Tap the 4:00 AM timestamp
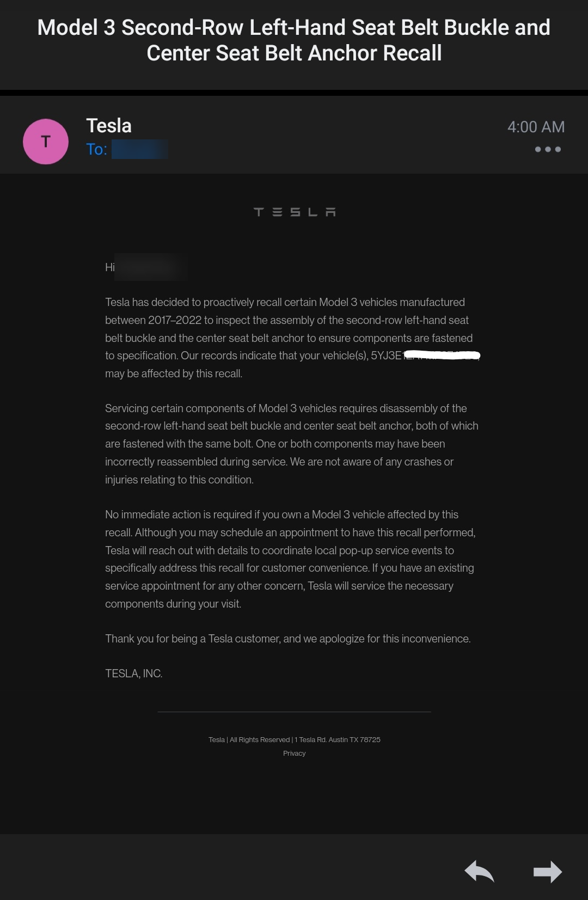Screen dimensions: 588x900 (x=536, y=127)
